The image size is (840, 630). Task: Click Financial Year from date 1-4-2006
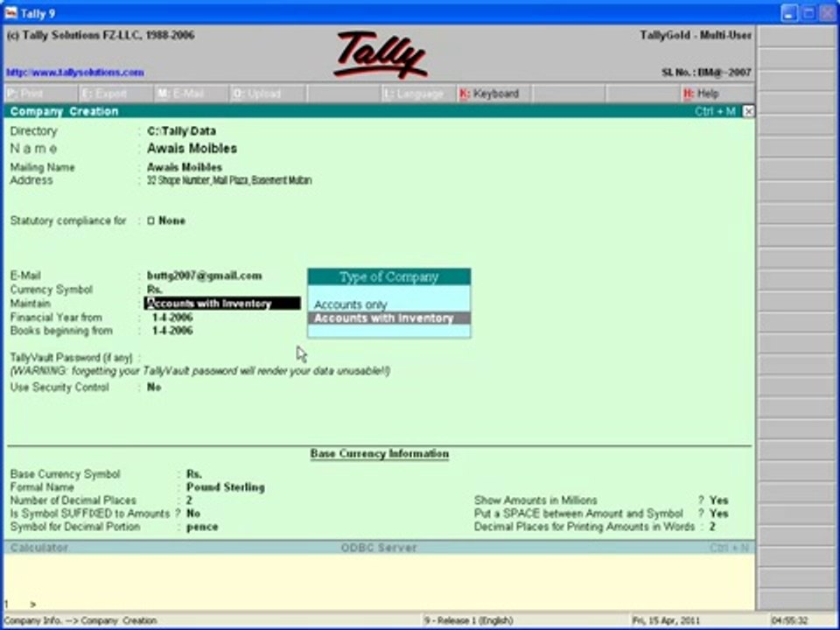tap(172, 318)
